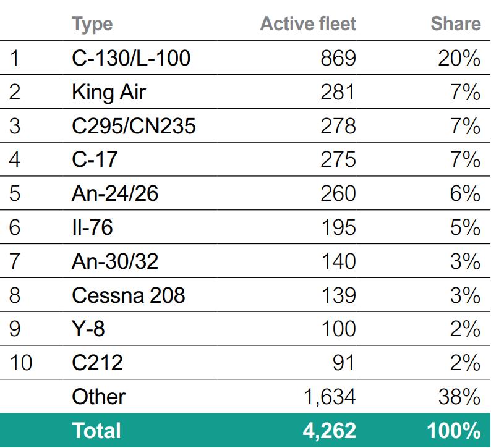
Task: Click the An-30/32 aircraft type
Action: click(115, 261)
